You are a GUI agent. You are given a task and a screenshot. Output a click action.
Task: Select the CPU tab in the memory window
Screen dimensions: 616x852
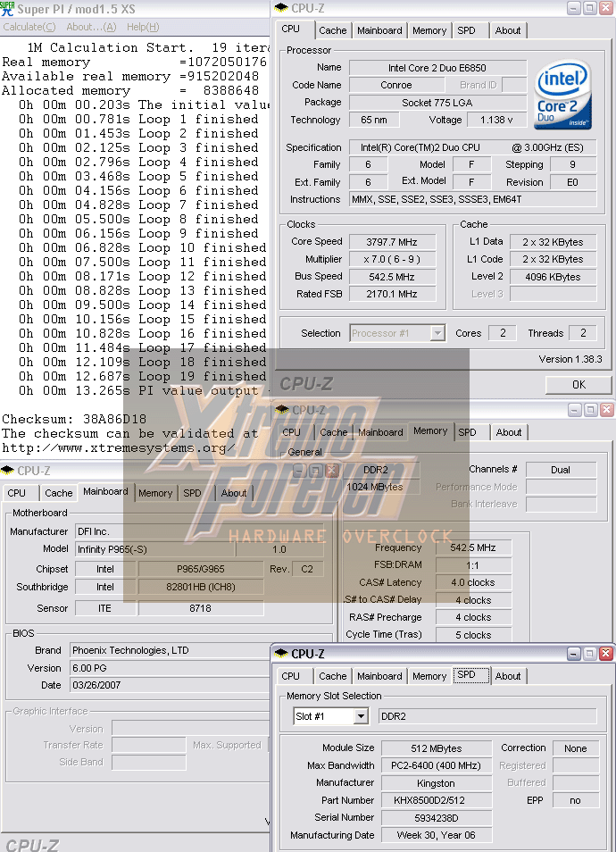point(292,432)
